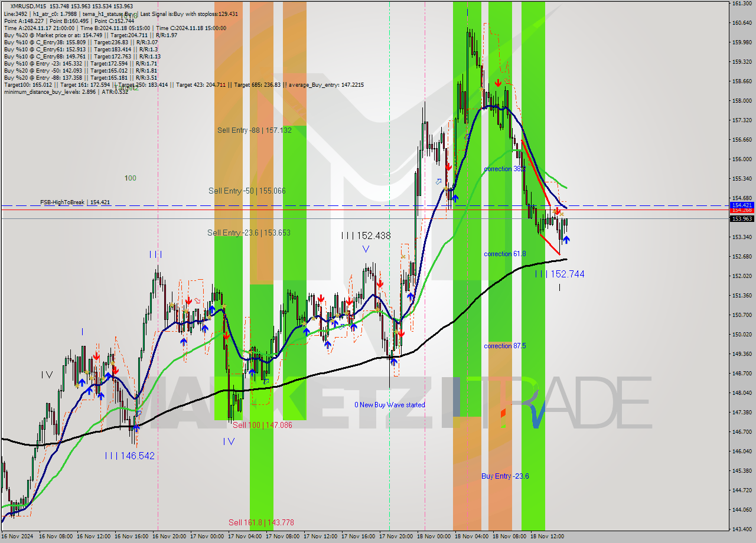Click the Sell 100 | 147.086 label
Image resolution: width=756 pixels, height=543 pixels.
(x=262, y=425)
